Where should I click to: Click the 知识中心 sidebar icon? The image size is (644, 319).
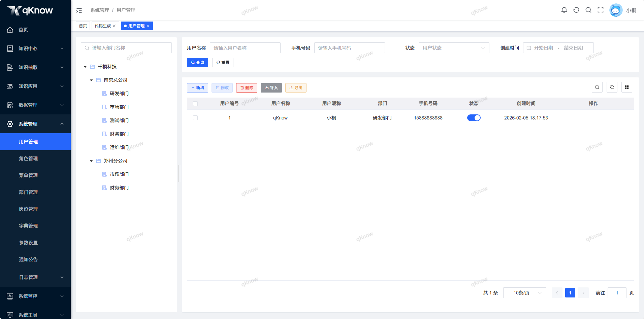coord(10,48)
